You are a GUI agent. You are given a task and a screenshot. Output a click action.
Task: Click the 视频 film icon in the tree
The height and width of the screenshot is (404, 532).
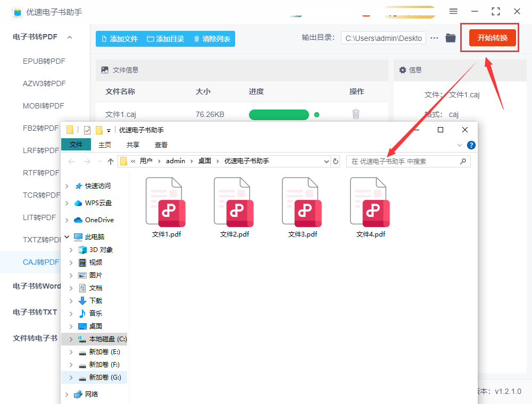[x=82, y=263]
